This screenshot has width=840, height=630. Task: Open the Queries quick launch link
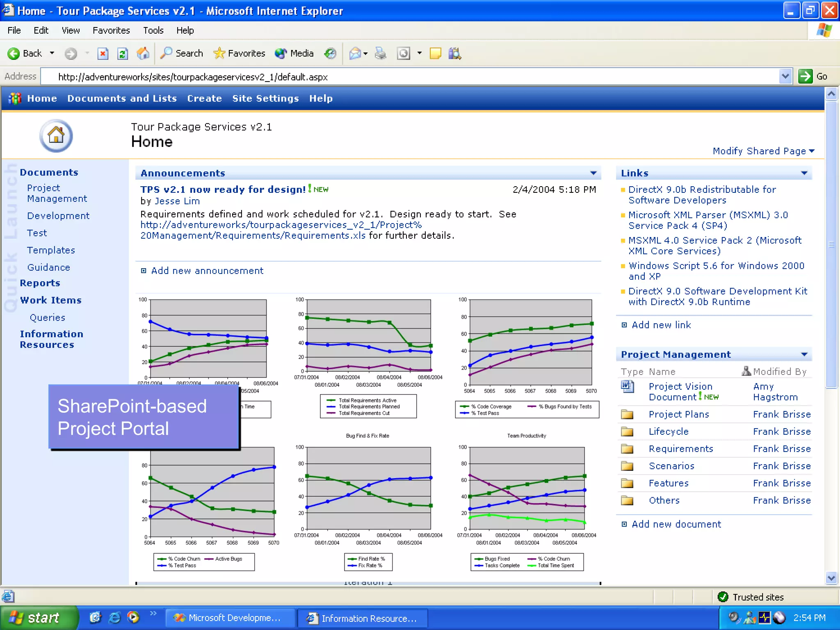tap(48, 317)
